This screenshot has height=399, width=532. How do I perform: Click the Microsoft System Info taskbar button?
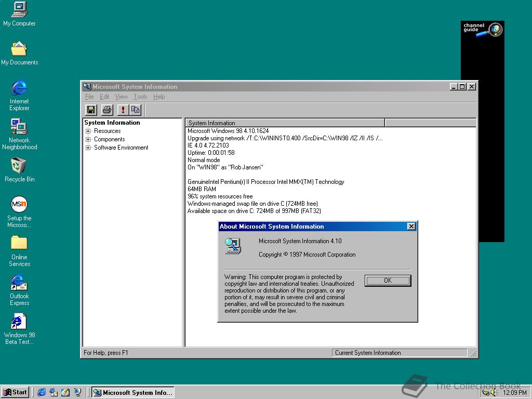132,392
